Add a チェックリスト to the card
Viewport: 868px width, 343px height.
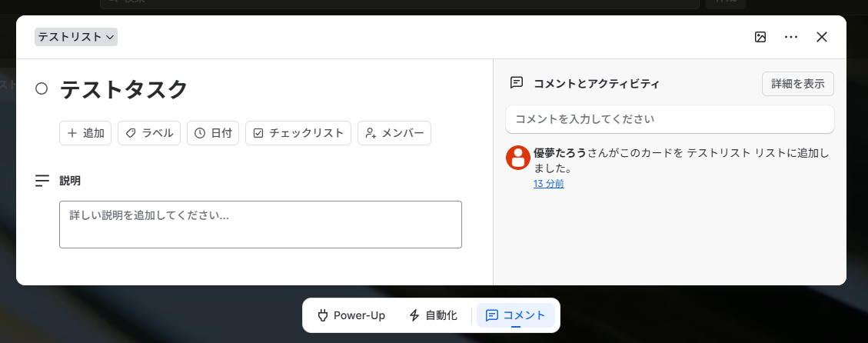tap(298, 133)
